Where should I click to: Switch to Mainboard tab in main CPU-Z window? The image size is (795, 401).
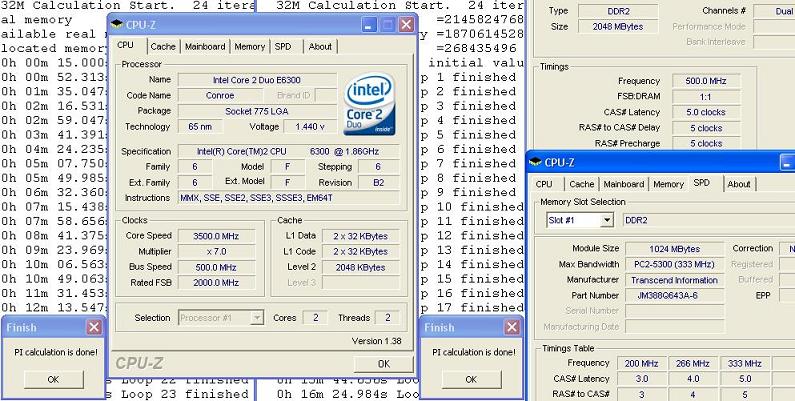click(x=205, y=47)
